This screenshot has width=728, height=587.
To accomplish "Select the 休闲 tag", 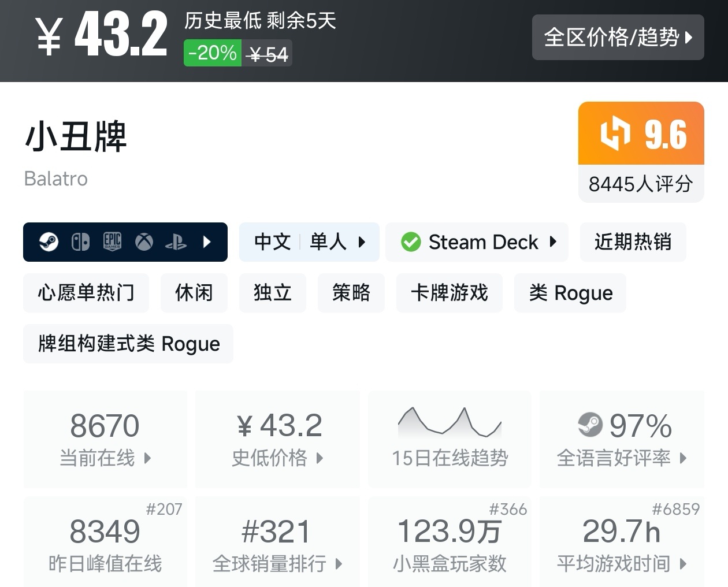I will (x=194, y=292).
